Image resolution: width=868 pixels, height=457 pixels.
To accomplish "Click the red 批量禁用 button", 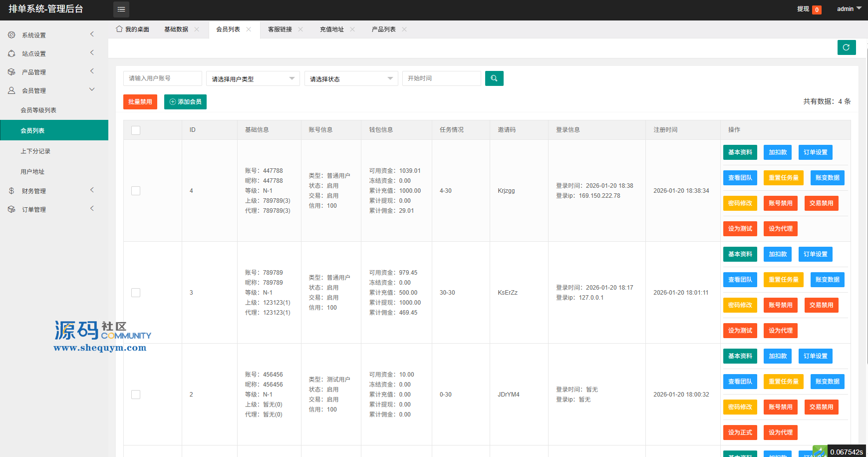I will 140,102.
